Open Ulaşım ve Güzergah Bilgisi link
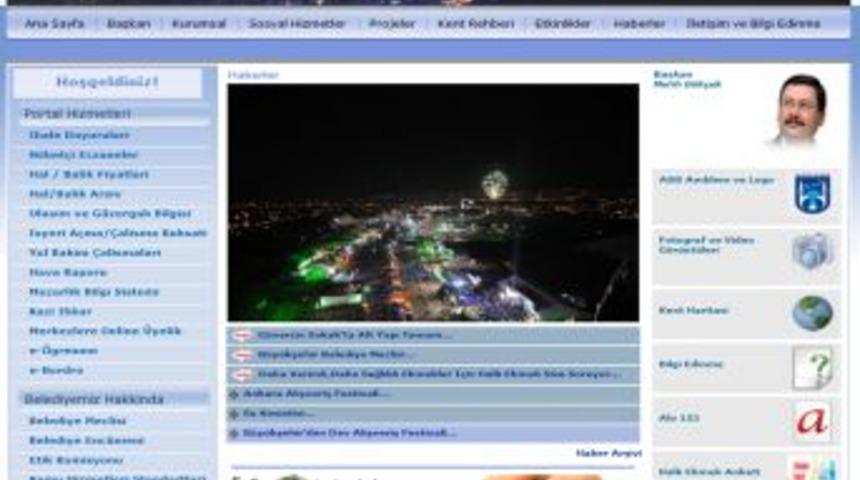The image size is (860, 480). (110, 213)
